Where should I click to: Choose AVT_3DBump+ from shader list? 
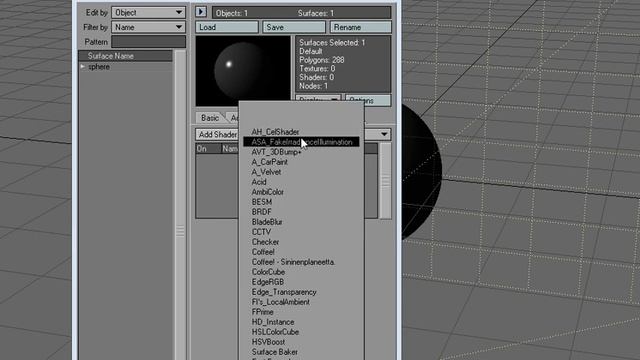(x=276, y=152)
